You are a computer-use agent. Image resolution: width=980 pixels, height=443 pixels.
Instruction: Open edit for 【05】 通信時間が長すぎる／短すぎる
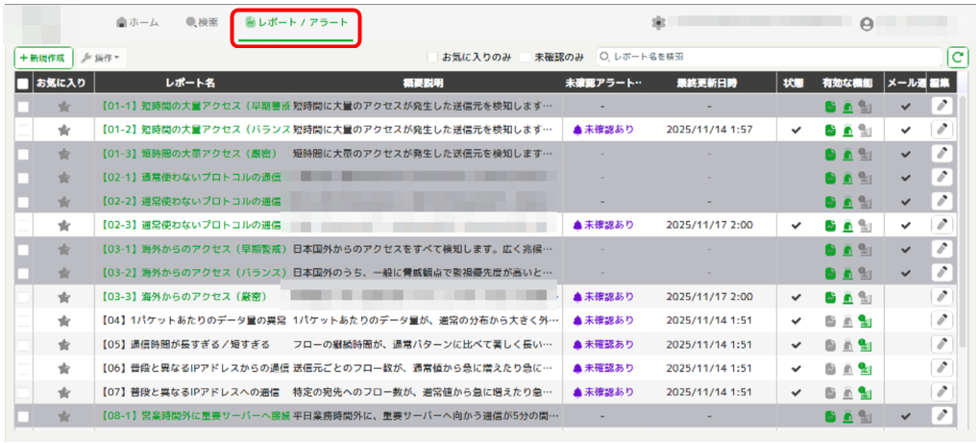coord(942,344)
